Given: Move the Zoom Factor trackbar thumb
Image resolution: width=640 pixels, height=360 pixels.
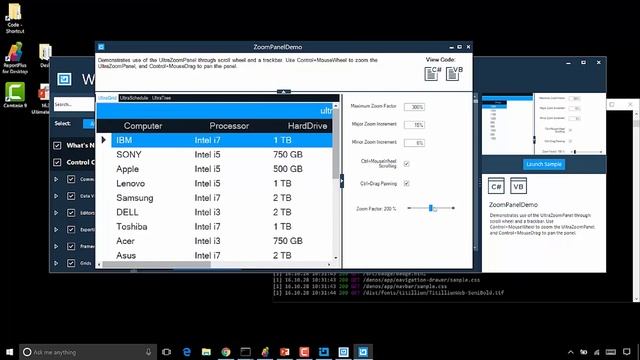Looking at the screenshot, I should [x=431, y=208].
